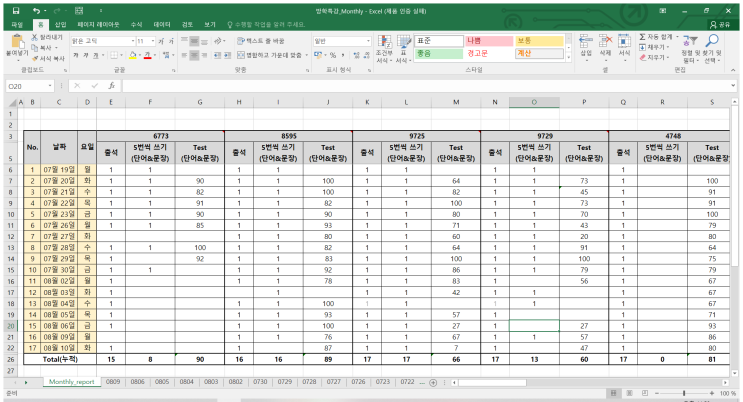Apply the 나쁨 (Bad) cell style
The image size is (743, 402).
489,41
